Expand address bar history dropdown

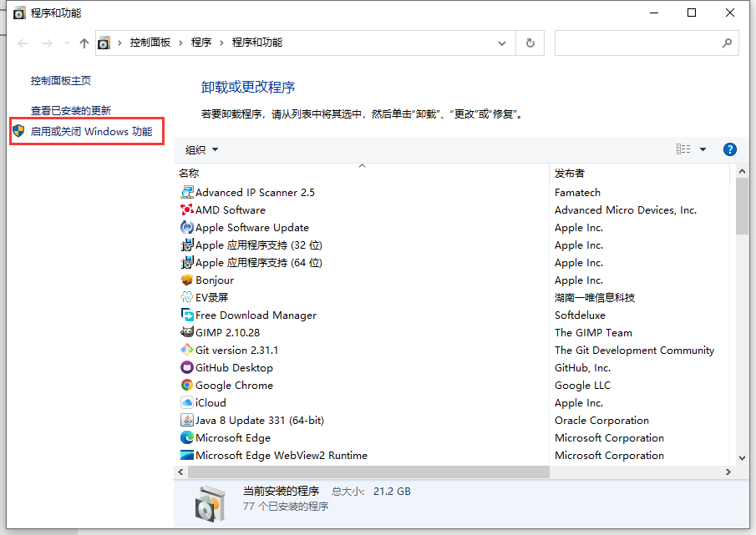(502, 43)
